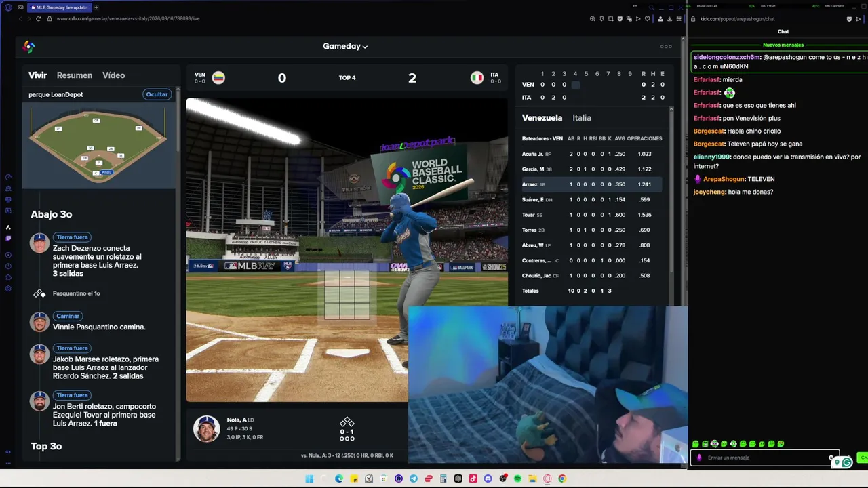
Task: Click Suárez, E in the batters table
Action: coord(591,199)
